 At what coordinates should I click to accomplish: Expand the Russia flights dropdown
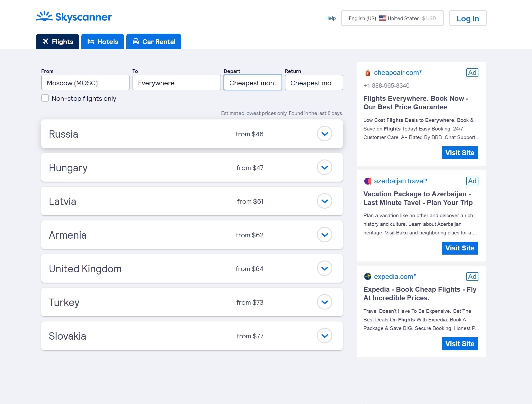[325, 134]
